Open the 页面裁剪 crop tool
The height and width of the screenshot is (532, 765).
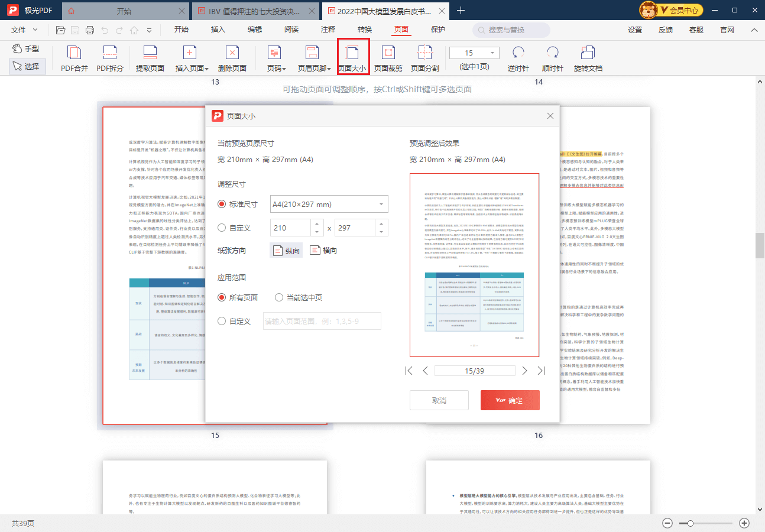pos(388,53)
